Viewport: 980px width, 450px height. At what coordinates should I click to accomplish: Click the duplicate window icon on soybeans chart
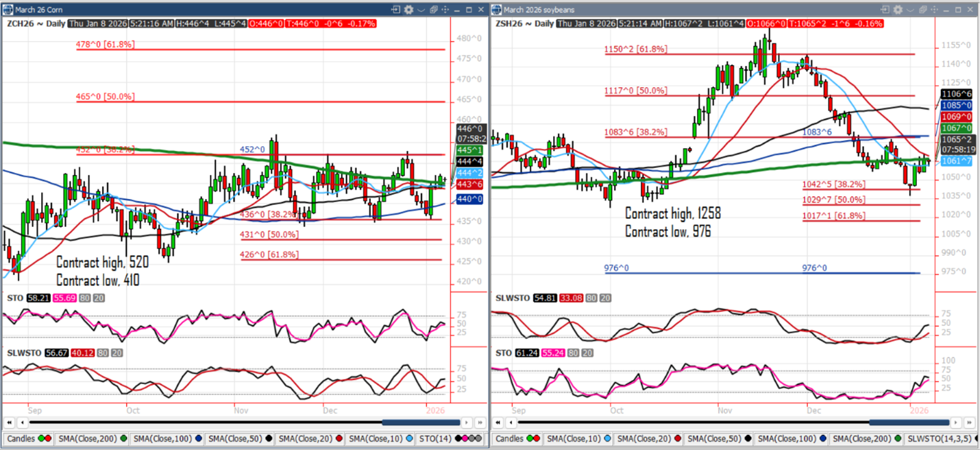coord(923,10)
